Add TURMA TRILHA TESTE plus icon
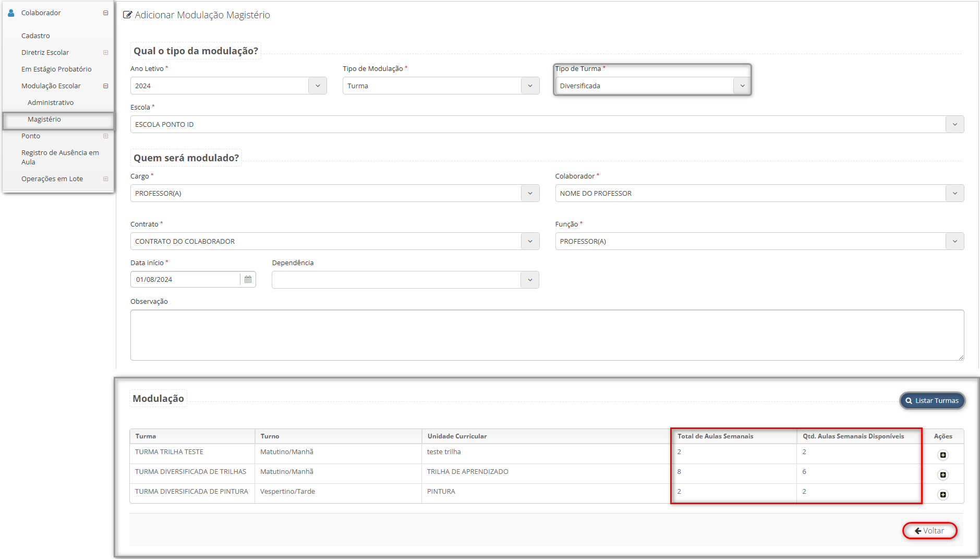Screen dimensions: 980x559 point(943,455)
